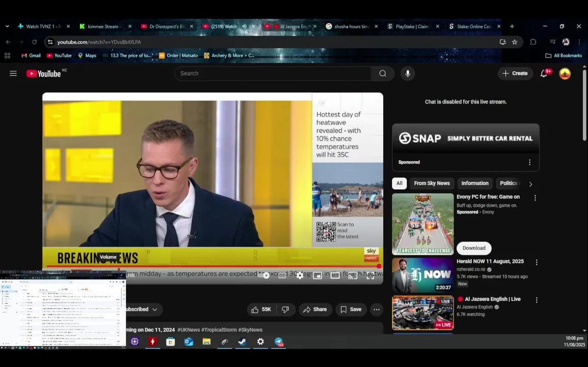Toggle autoplay switch in the player

(263, 276)
